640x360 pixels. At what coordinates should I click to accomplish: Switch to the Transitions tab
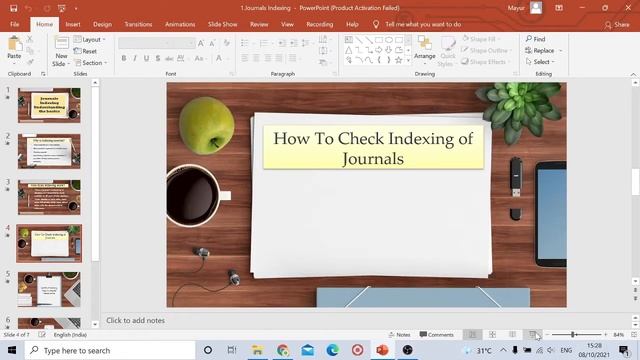click(138, 24)
